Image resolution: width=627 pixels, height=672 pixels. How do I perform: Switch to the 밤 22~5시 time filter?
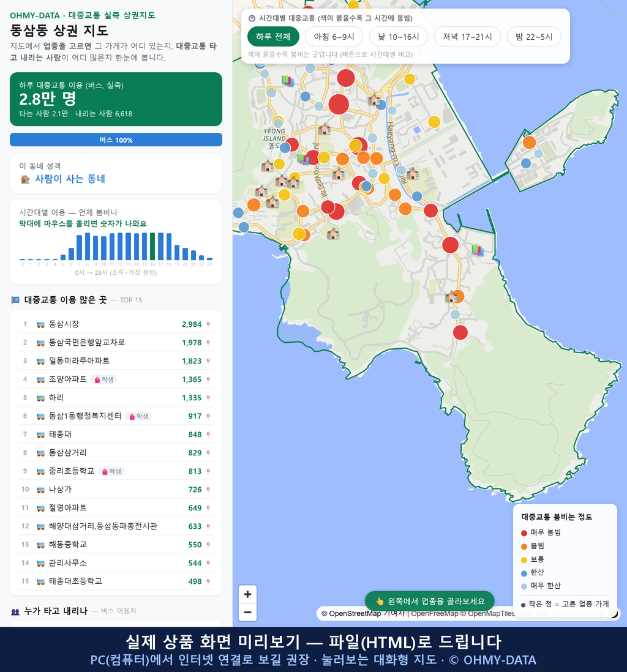point(534,37)
